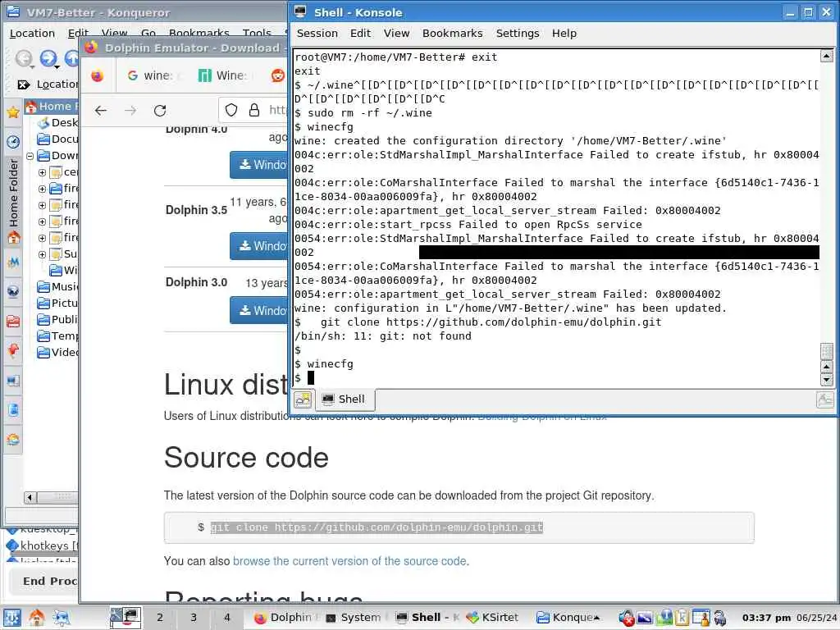Select the Documents folder in Konqueror tree
Screen dimensions: 840x630
click(58, 139)
